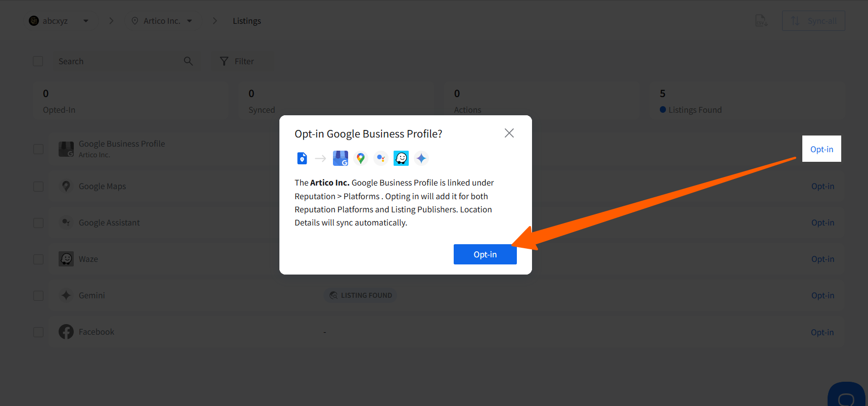Click the document icon in the dialog
The image size is (868, 406).
302,158
